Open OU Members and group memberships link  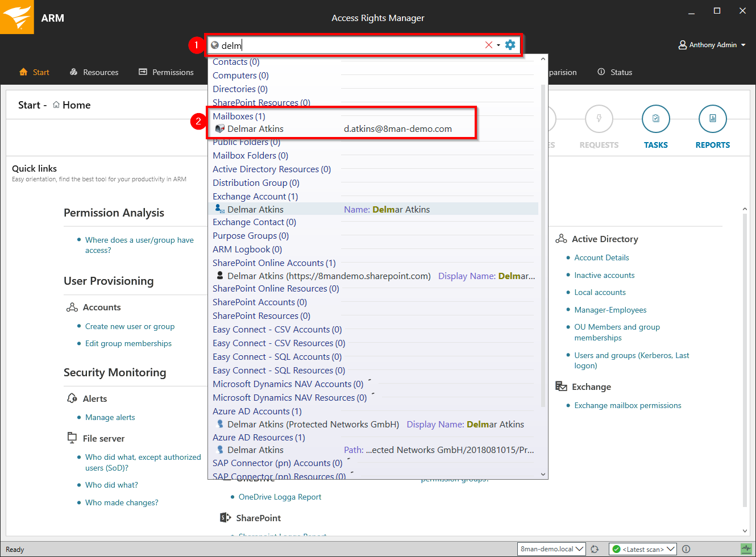[x=617, y=332]
